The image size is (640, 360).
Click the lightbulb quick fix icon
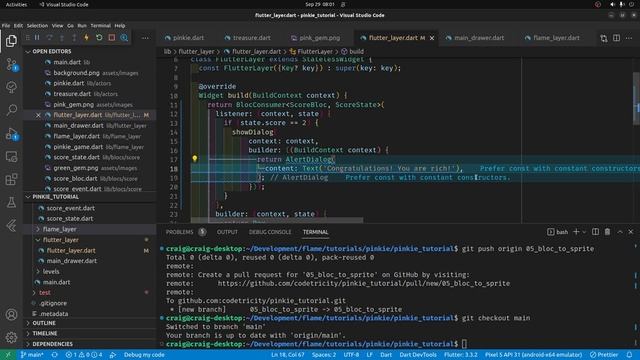(195, 158)
